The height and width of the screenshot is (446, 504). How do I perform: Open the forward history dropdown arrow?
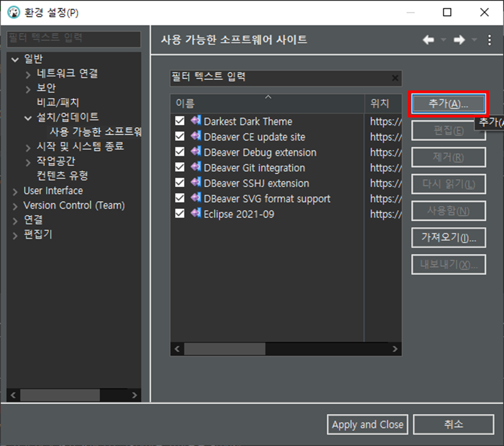474,40
